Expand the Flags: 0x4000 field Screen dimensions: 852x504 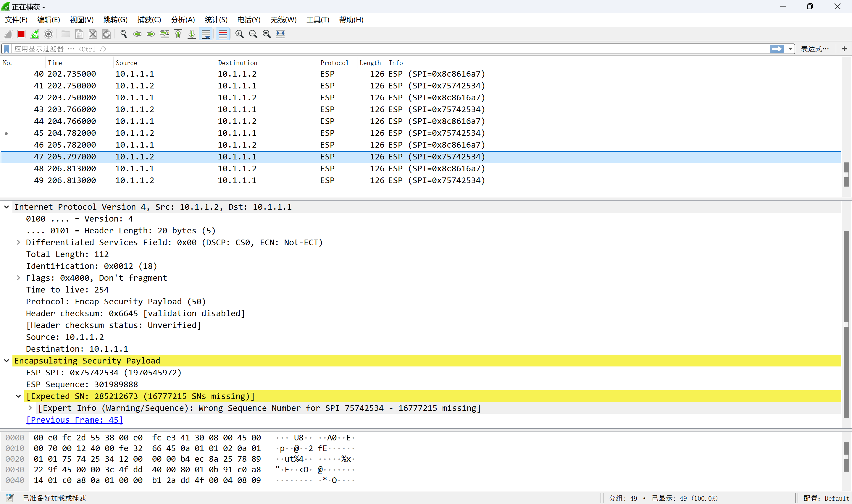point(18,278)
